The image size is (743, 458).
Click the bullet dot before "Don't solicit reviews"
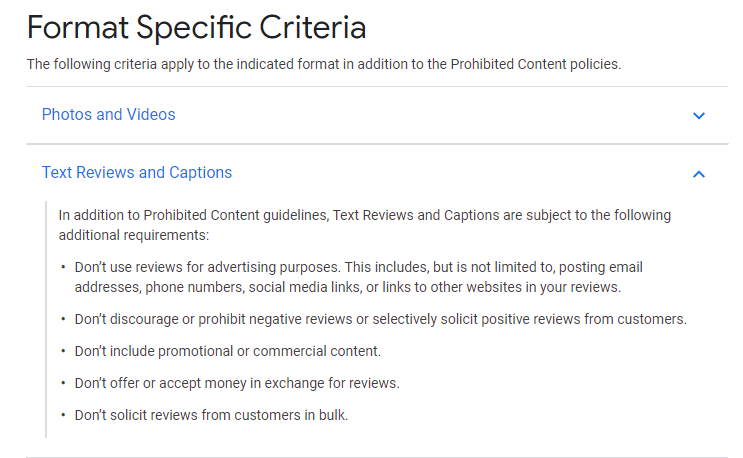(63, 415)
